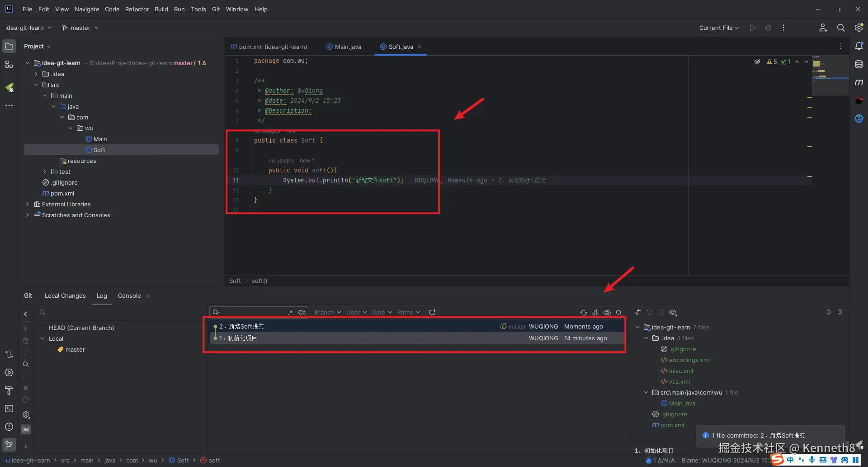Image resolution: width=868 pixels, height=467 pixels.
Task: Switch to the Console tab in Git panel
Action: click(x=129, y=295)
